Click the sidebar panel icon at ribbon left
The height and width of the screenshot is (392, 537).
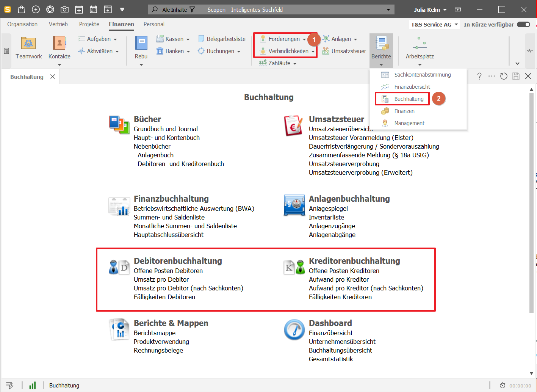[6, 51]
